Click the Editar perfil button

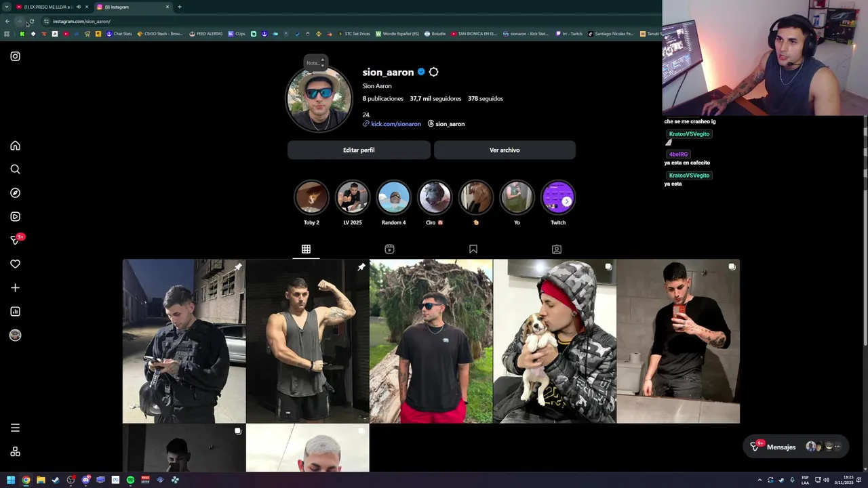pos(359,150)
